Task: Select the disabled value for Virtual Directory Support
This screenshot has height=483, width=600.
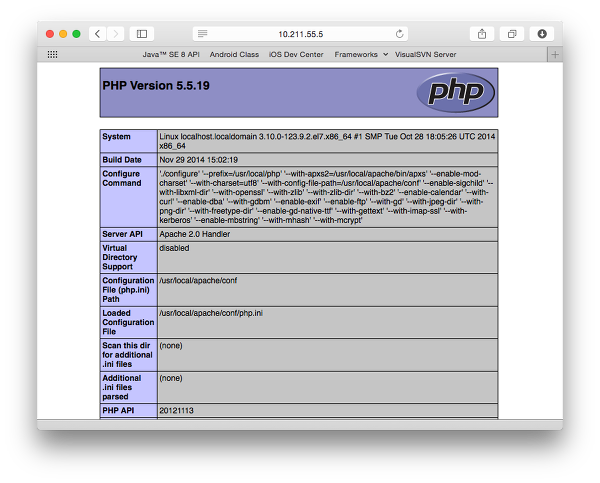Action: (x=174, y=248)
